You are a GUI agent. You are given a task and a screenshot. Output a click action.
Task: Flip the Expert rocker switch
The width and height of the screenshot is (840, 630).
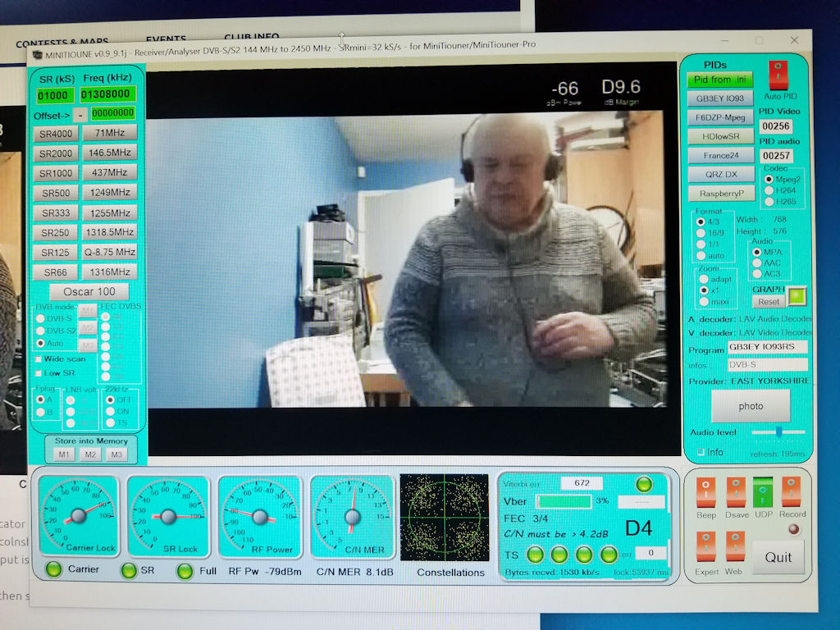(x=705, y=546)
